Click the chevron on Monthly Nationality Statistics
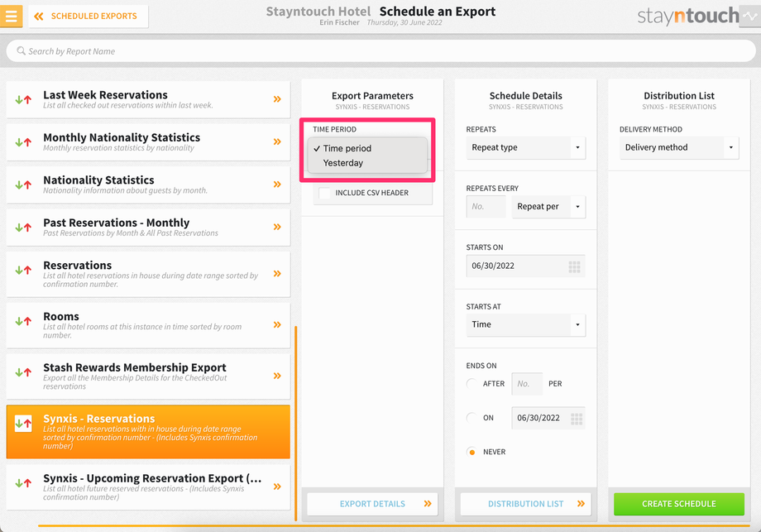The height and width of the screenshot is (532, 761). 277,141
